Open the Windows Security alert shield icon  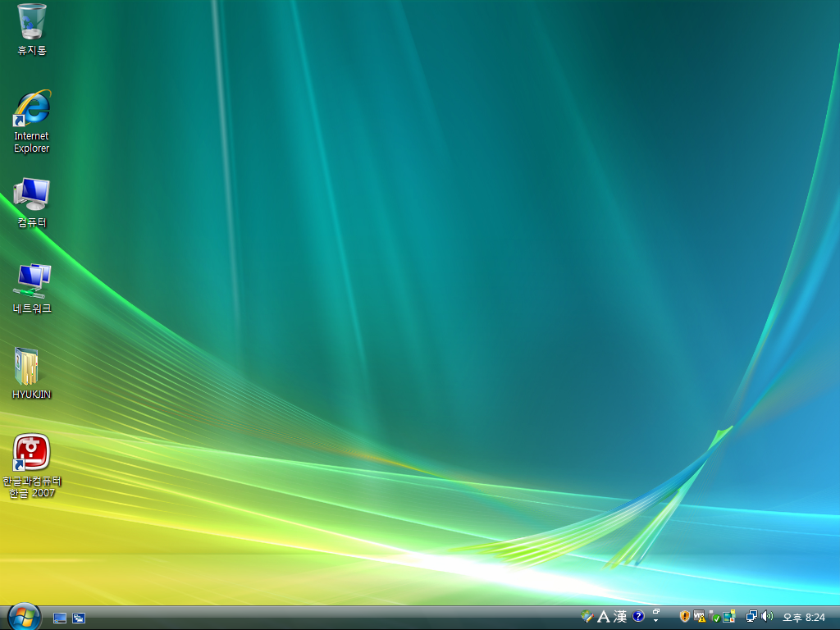tap(684, 617)
